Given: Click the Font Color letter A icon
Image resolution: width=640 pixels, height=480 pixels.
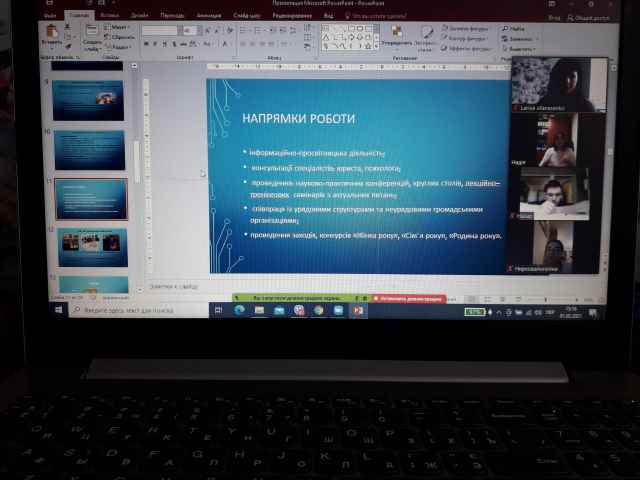Looking at the screenshot, I should [224, 44].
